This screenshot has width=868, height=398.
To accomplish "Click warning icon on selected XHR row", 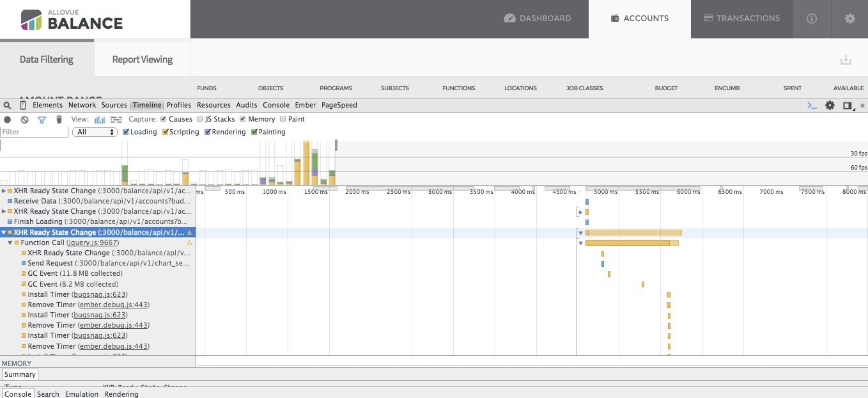I will (190, 232).
